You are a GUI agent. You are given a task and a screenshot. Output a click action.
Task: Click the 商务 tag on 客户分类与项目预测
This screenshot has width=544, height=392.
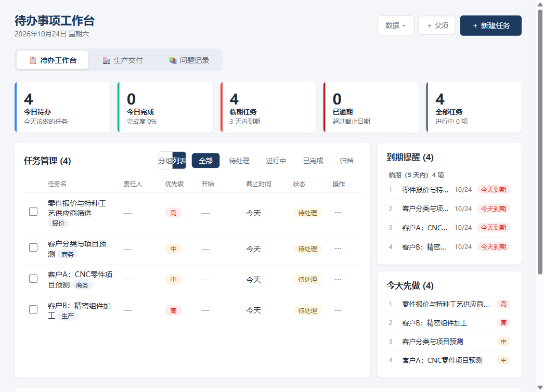pyautogui.click(x=68, y=255)
